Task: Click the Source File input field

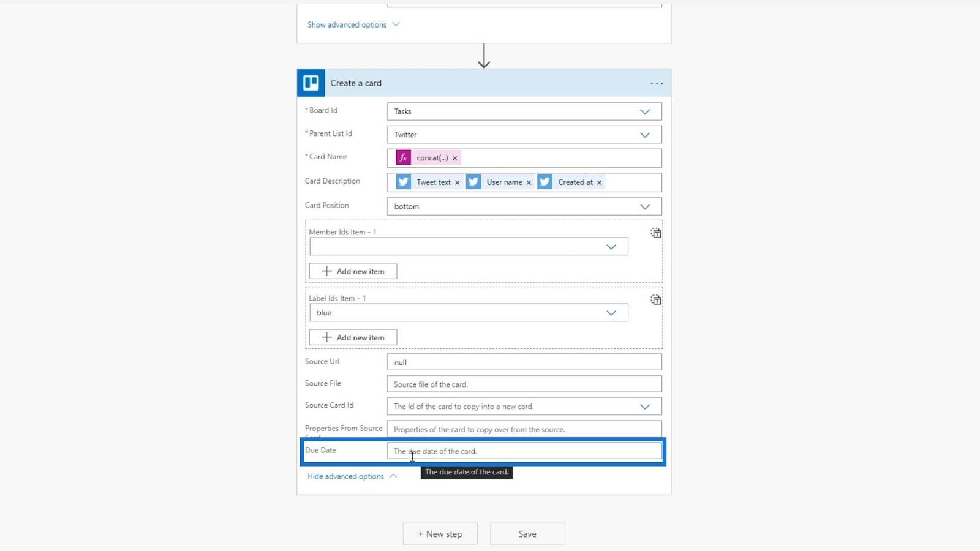Action: click(524, 384)
